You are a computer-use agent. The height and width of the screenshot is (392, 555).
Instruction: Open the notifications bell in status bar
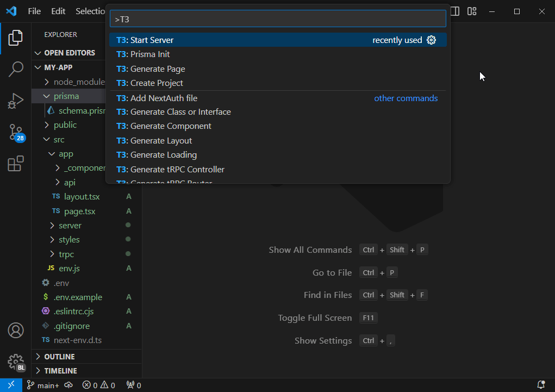pos(541,385)
